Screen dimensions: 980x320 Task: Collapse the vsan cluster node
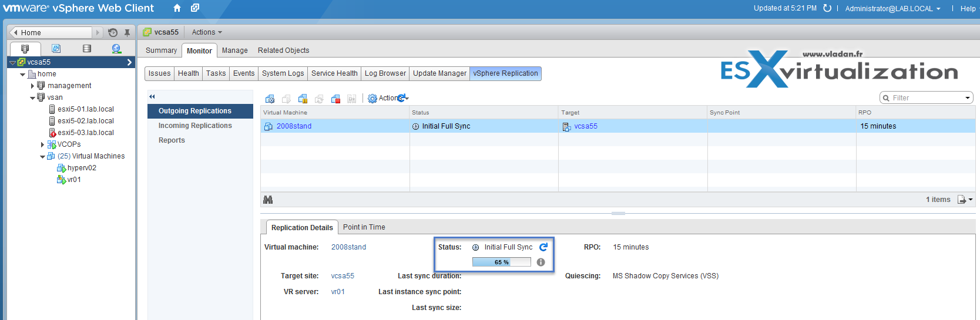click(x=33, y=98)
